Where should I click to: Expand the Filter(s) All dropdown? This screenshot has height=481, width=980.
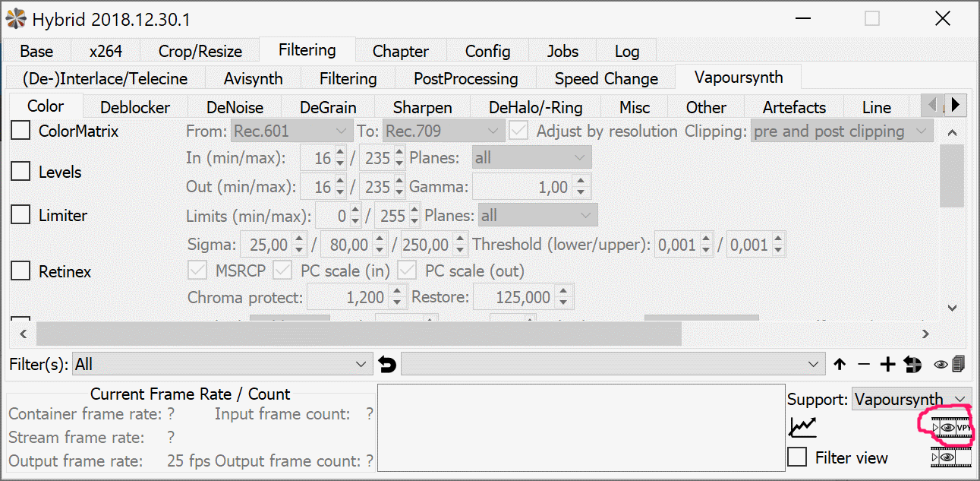click(x=222, y=365)
